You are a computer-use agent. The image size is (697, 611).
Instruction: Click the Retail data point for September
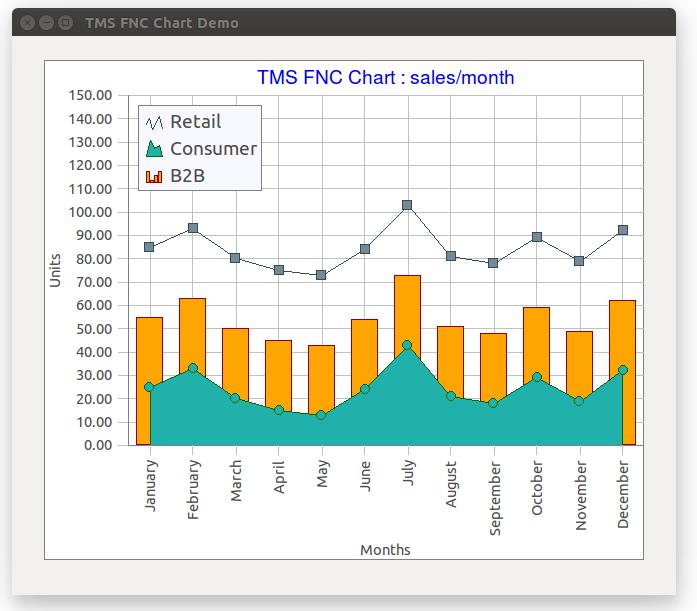(x=493, y=263)
